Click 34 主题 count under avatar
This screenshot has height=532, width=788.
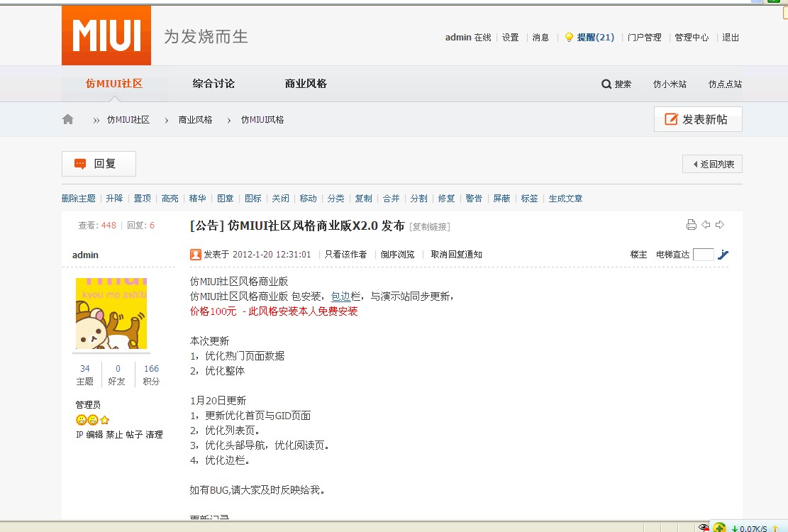(x=85, y=375)
